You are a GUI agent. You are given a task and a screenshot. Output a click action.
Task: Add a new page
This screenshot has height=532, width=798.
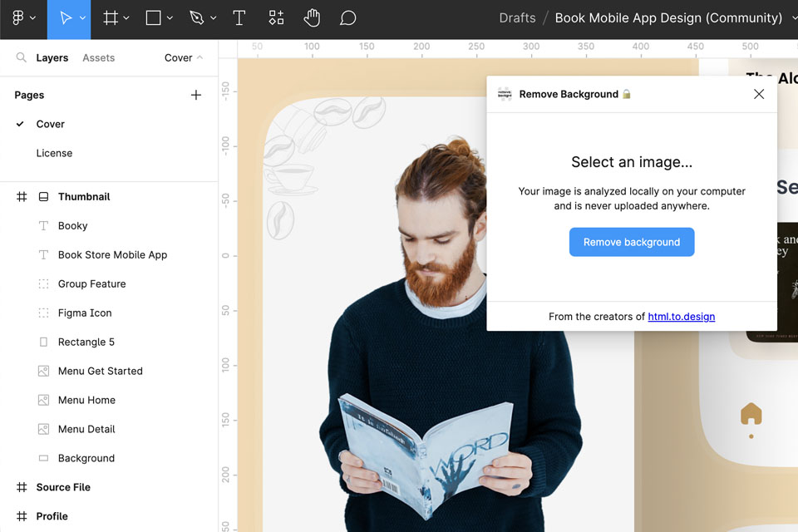(x=196, y=95)
